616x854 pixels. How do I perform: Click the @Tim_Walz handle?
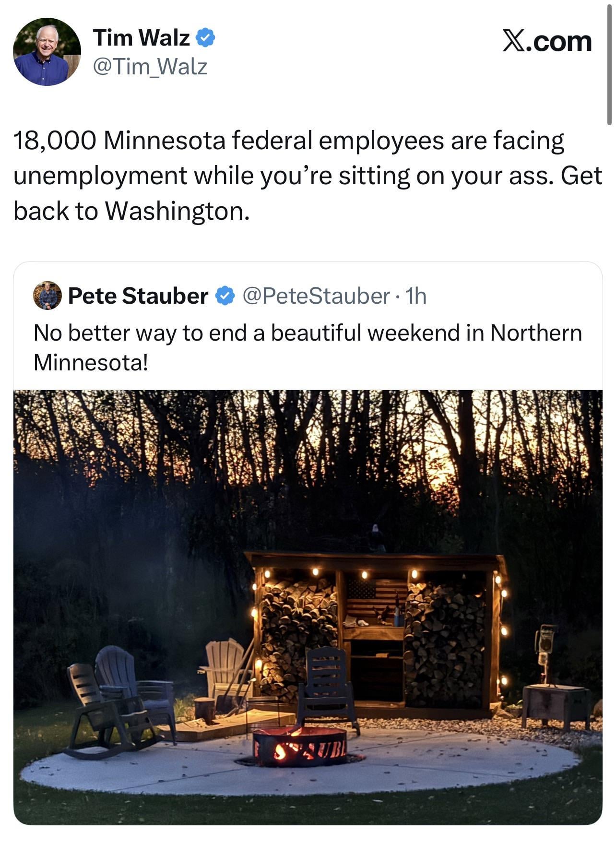point(150,67)
